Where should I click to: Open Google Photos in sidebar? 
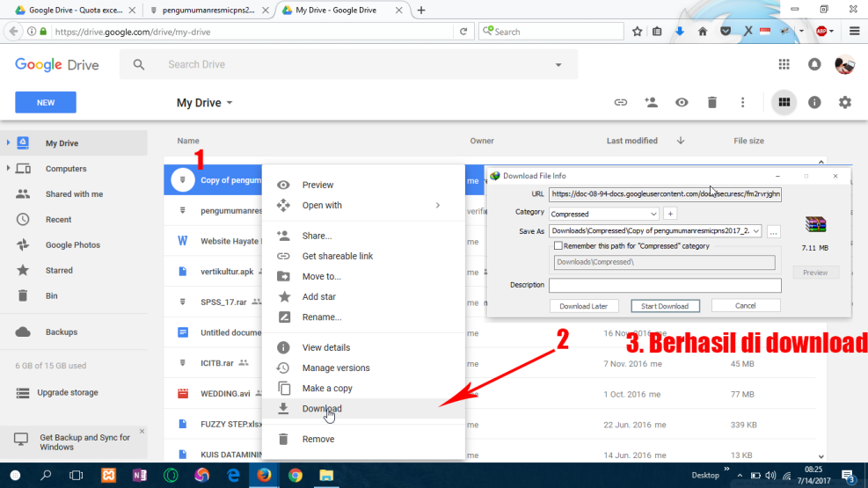(x=72, y=245)
